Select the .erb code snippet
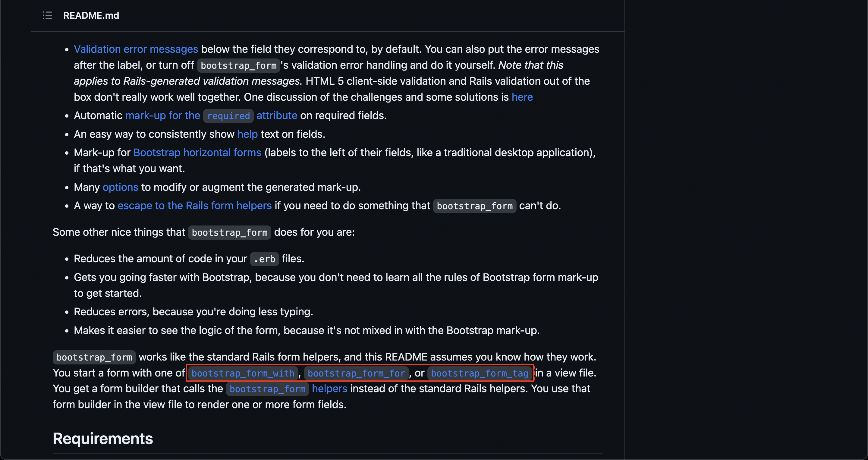Viewport: 868px width, 460px height. pyautogui.click(x=264, y=259)
